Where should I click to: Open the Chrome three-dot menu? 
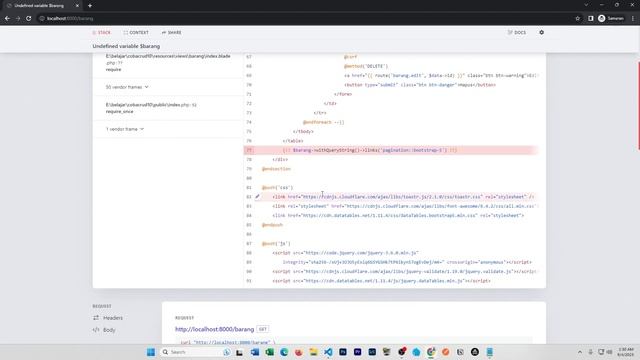(633, 18)
